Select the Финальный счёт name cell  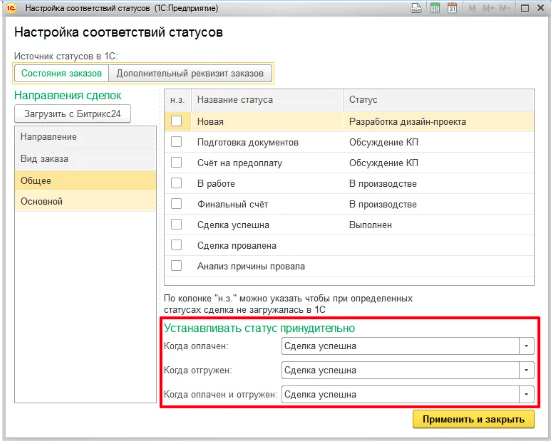pyautogui.click(x=267, y=204)
